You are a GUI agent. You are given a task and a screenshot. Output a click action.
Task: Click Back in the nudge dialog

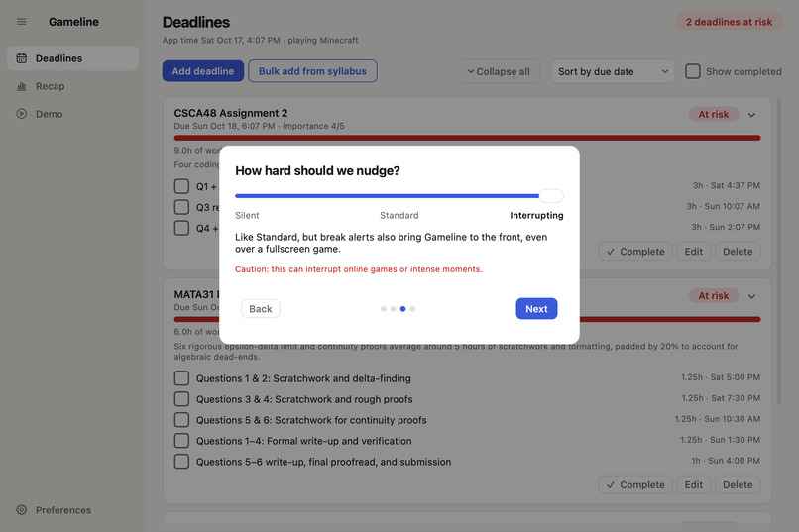tap(261, 308)
